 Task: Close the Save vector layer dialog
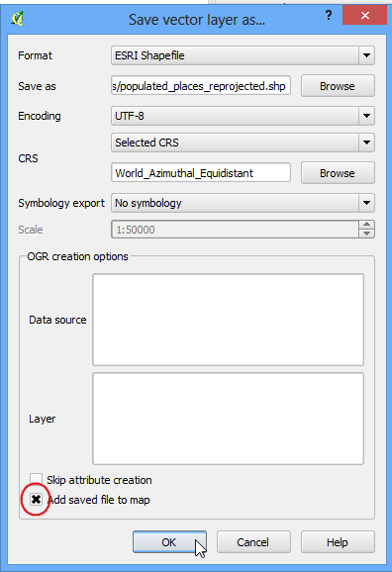[364, 15]
